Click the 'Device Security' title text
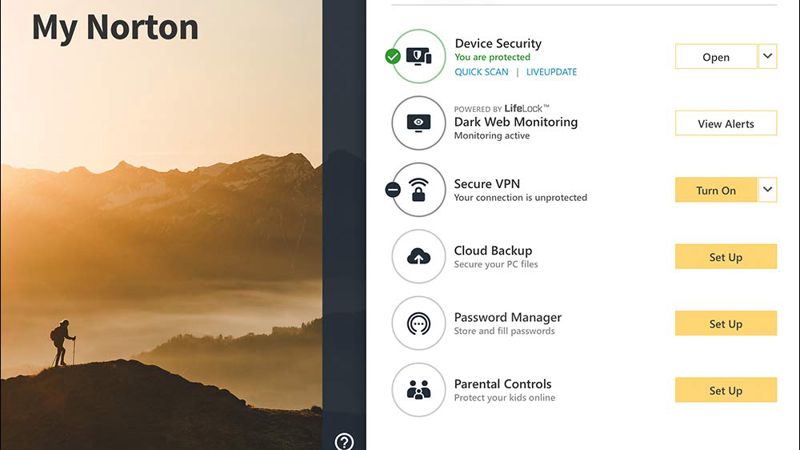Viewport: 800px width, 450px height. (498, 43)
